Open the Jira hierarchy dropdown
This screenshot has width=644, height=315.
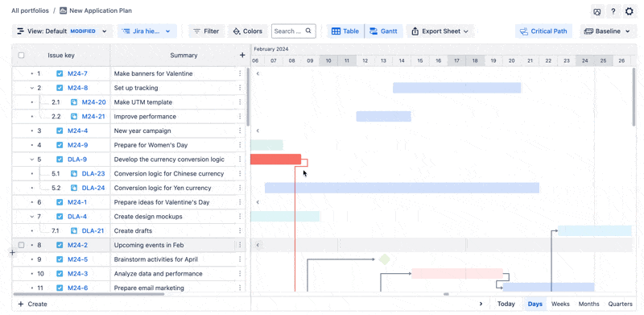pos(147,31)
